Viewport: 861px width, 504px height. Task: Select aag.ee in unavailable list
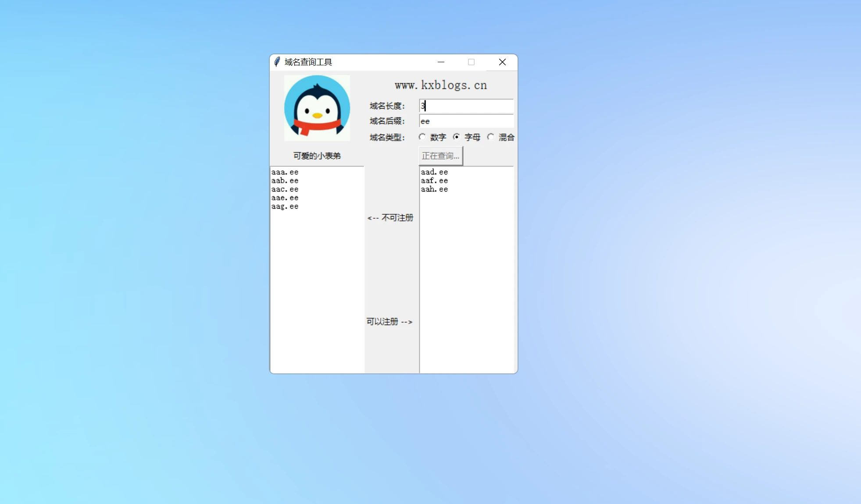[x=285, y=206]
